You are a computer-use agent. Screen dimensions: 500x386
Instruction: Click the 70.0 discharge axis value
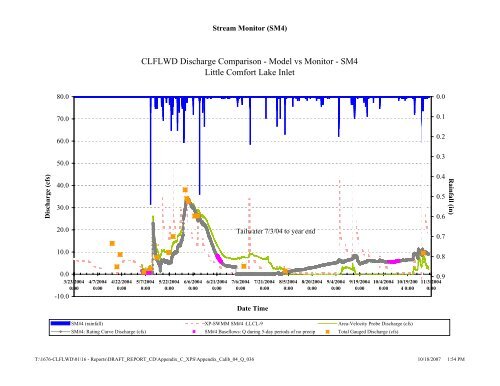coord(63,119)
